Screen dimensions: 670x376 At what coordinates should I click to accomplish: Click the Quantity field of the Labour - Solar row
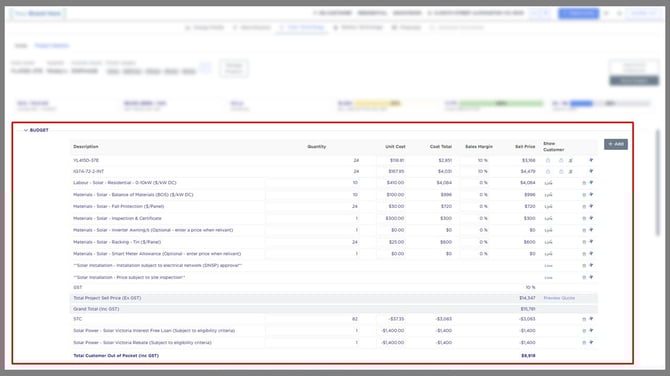point(313,183)
